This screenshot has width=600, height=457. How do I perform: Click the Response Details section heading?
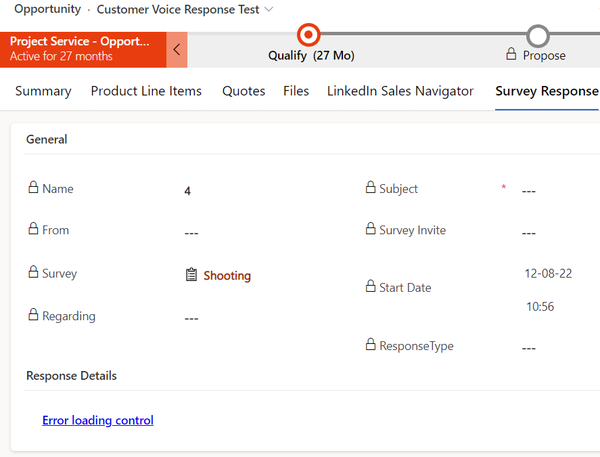[72, 376]
